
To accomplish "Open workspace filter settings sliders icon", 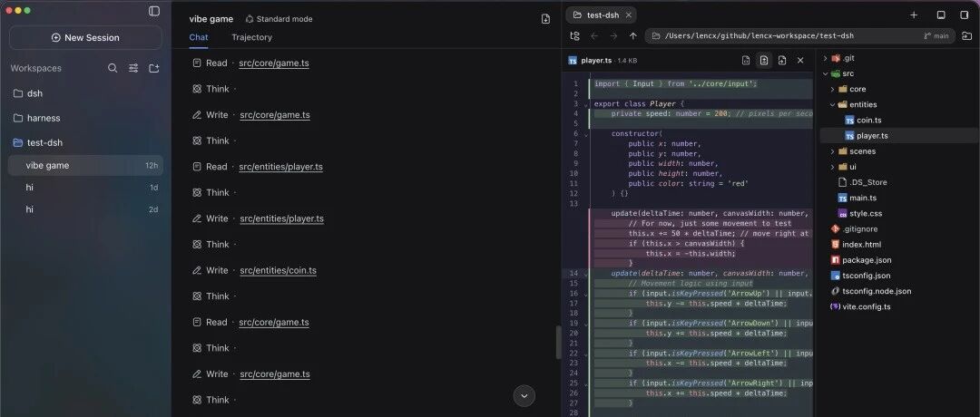I will (x=133, y=68).
